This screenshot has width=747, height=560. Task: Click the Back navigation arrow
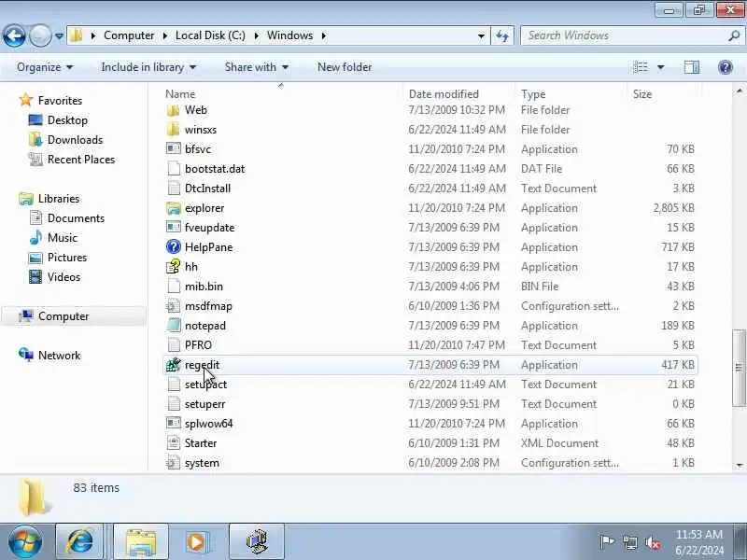[14, 35]
